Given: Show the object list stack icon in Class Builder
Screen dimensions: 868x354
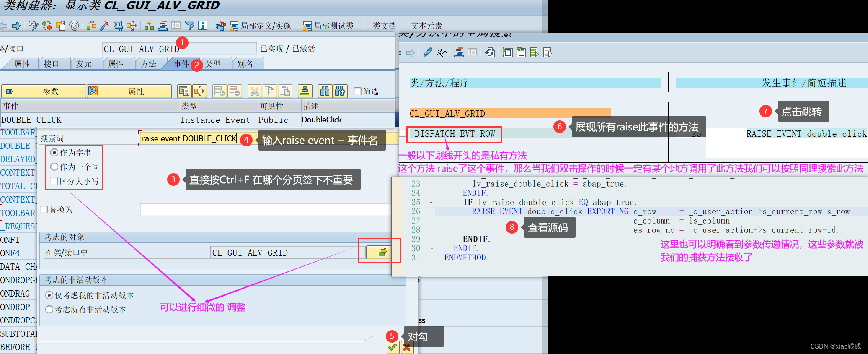Looking at the screenshot, I should click(x=163, y=26).
